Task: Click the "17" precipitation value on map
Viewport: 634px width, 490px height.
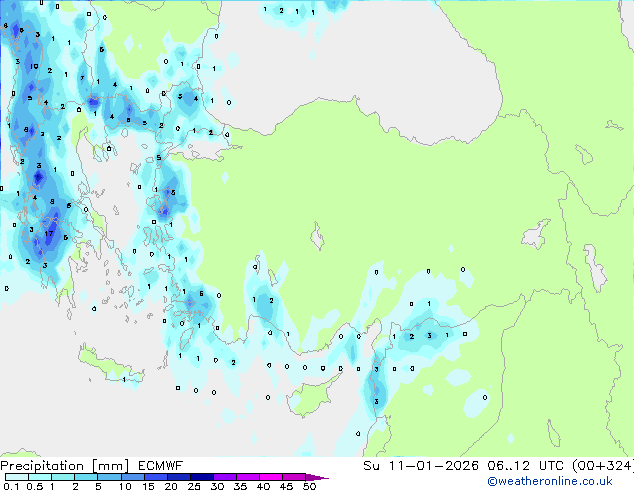Action: [x=49, y=233]
